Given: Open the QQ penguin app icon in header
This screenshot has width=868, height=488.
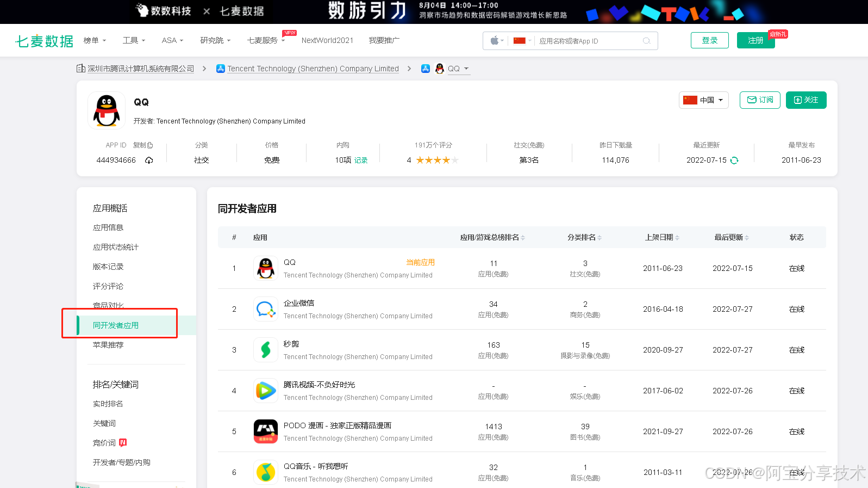Looking at the screenshot, I should 107,110.
